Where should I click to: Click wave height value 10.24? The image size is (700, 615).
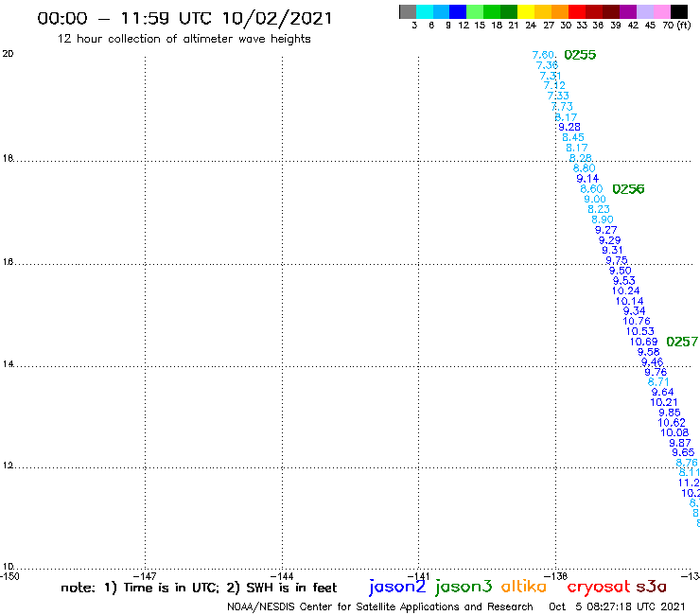[x=626, y=290]
